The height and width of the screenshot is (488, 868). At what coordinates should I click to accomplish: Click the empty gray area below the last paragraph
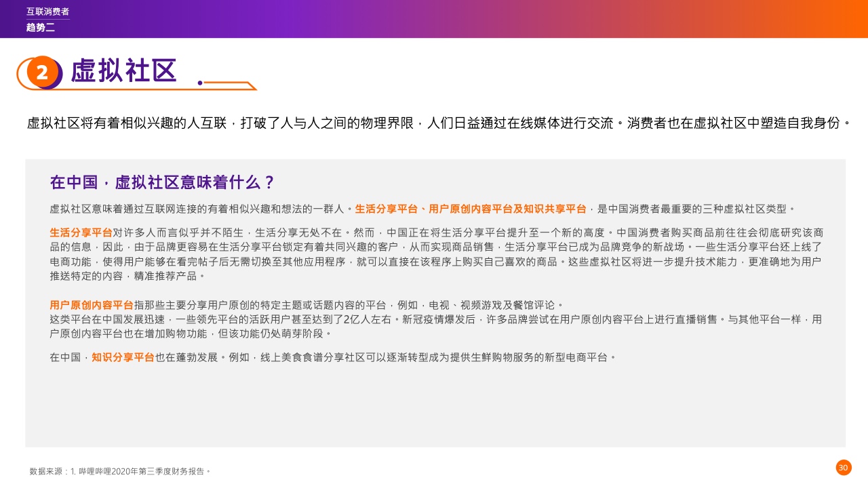[x=434, y=407]
